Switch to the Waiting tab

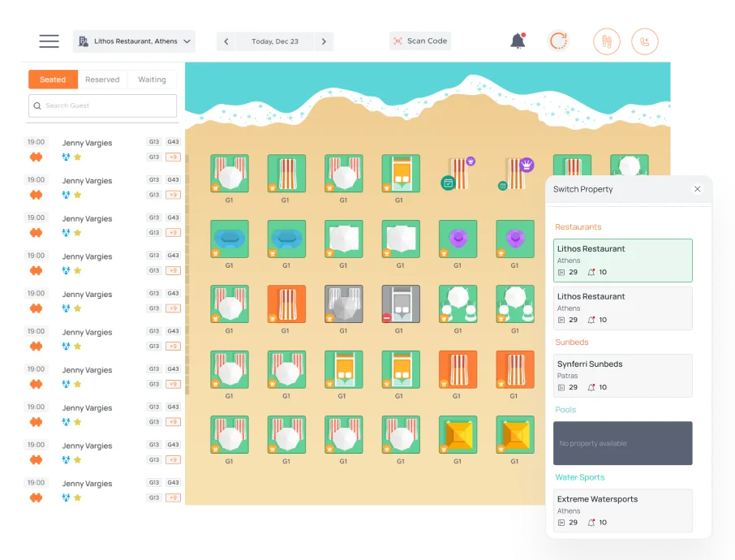[x=152, y=80]
